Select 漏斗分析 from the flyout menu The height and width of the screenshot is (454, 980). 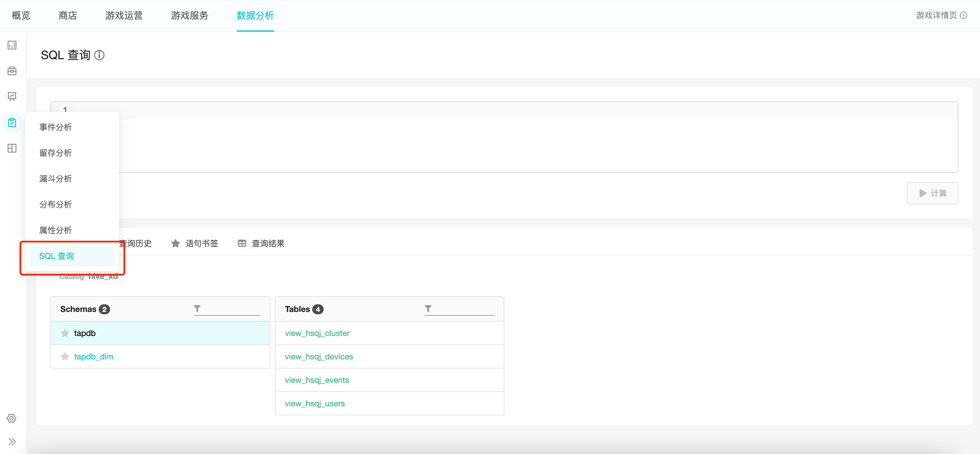[56, 178]
